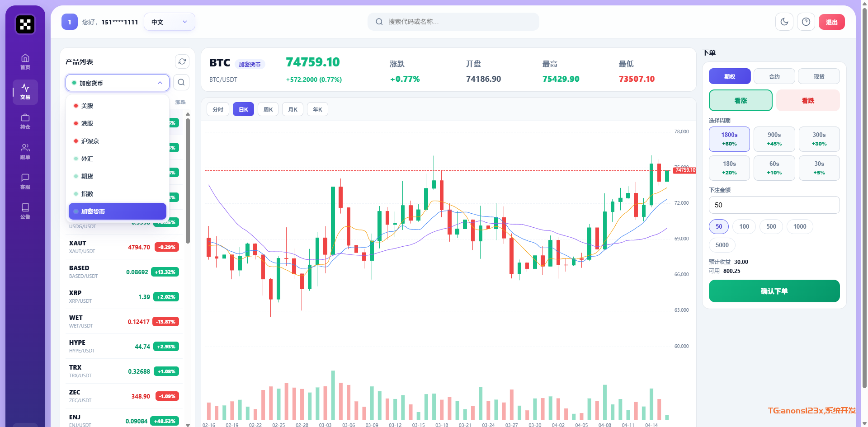
Task: Click the 确认下单 confirm order button
Action: tap(774, 291)
